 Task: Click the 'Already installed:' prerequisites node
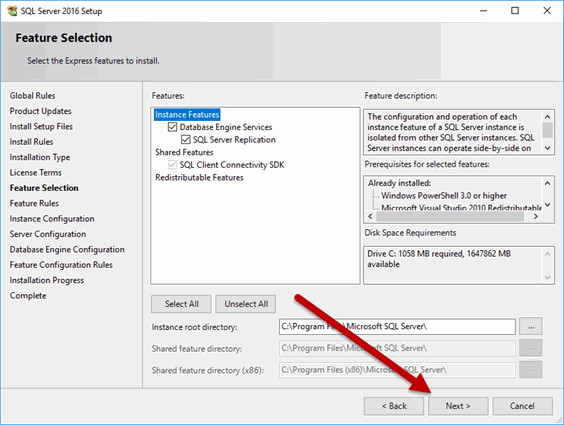pos(399,183)
